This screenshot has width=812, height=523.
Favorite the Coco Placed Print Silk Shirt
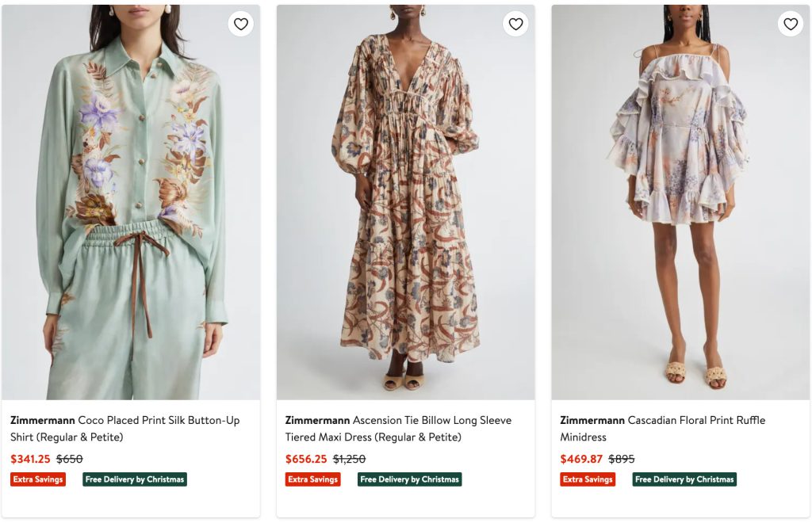(241, 24)
